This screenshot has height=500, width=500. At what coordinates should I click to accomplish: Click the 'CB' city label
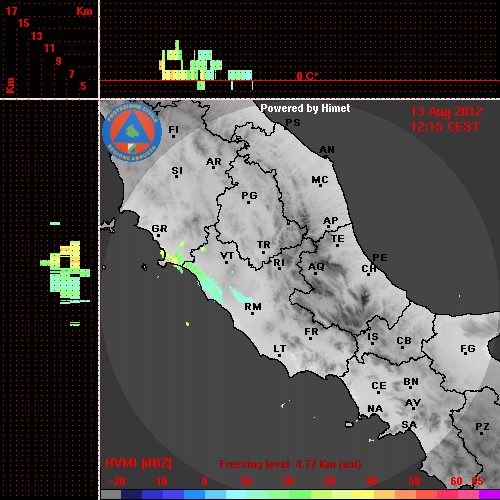(x=404, y=341)
